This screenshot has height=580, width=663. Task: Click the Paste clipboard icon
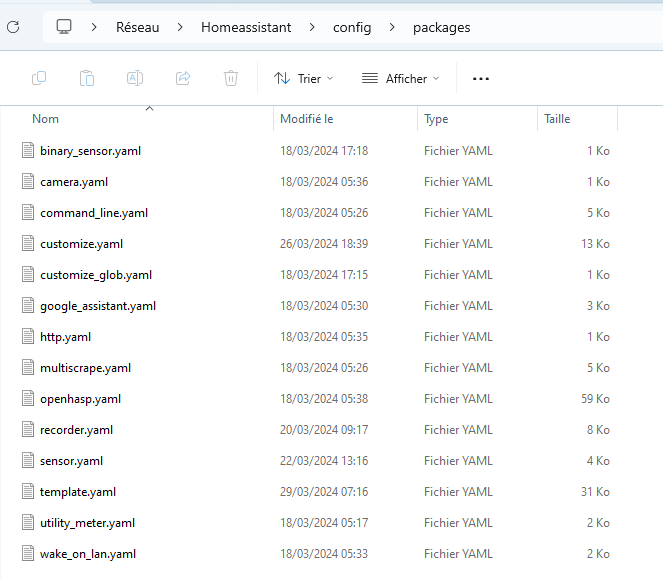coord(87,78)
